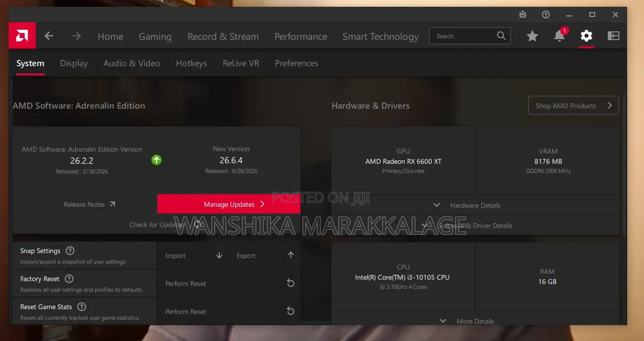
Task: Open notifications bell icon
Action: pyautogui.click(x=559, y=36)
